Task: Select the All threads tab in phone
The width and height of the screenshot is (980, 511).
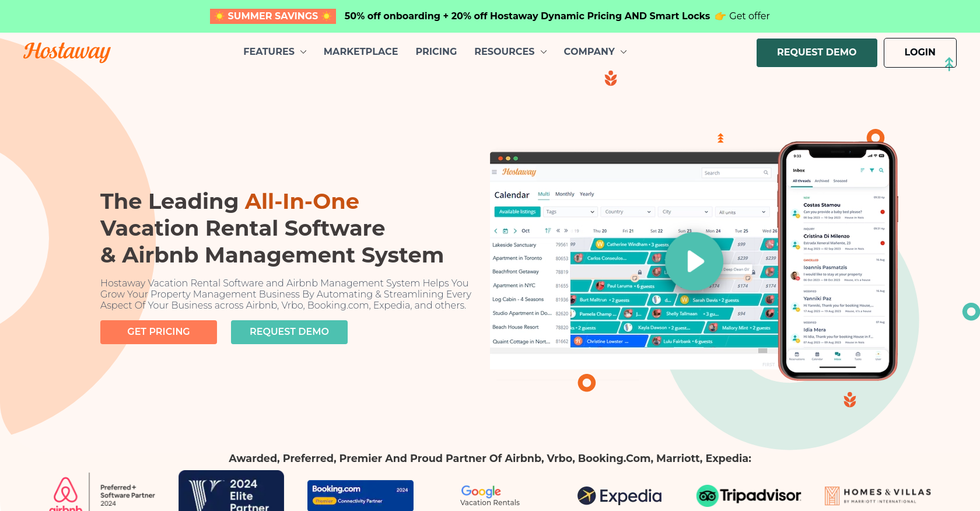Action: pos(801,181)
